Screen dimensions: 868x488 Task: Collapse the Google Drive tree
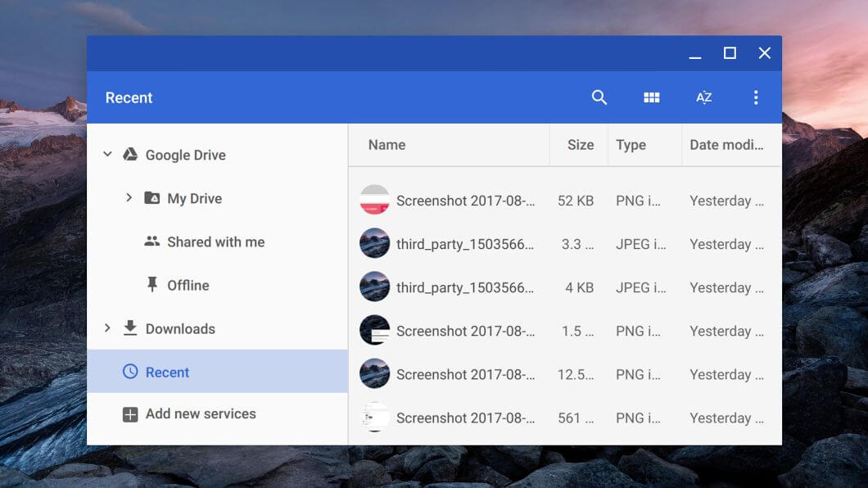pos(107,154)
